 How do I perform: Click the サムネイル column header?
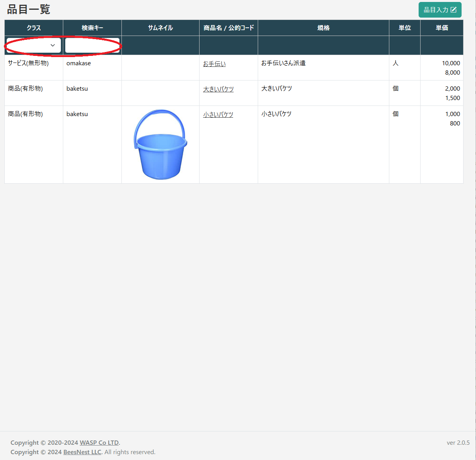coord(160,28)
